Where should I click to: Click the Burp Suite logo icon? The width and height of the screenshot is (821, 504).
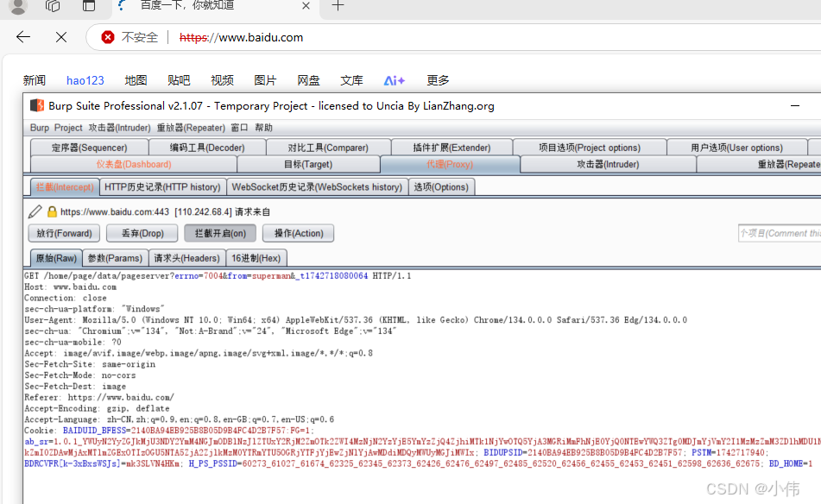pos(36,106)
